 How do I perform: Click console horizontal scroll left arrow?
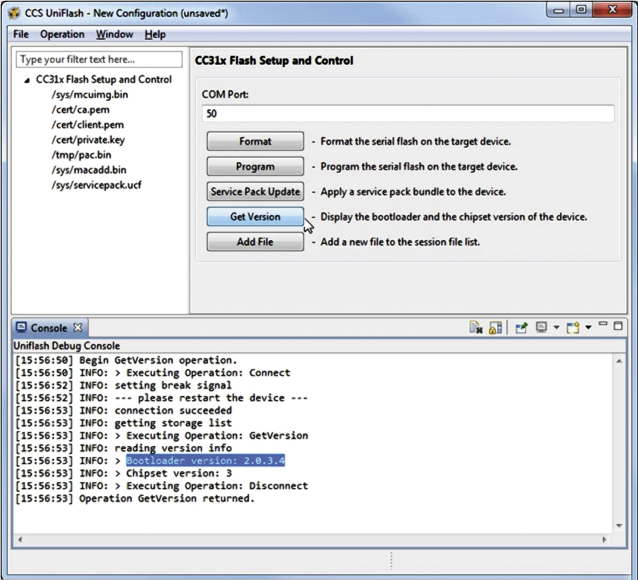click(x=20, y=540)
